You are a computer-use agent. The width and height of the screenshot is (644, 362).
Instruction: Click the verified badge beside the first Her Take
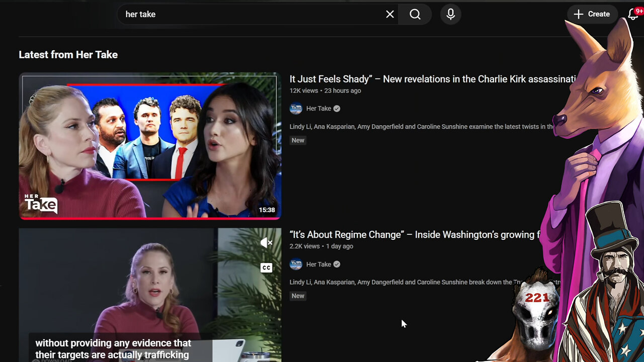pos(337,109)
